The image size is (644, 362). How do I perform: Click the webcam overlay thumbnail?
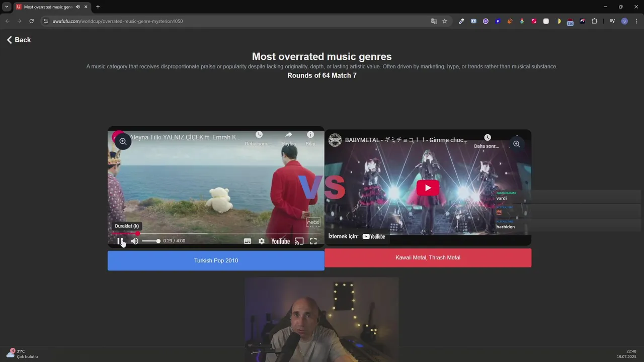[322, 319]
